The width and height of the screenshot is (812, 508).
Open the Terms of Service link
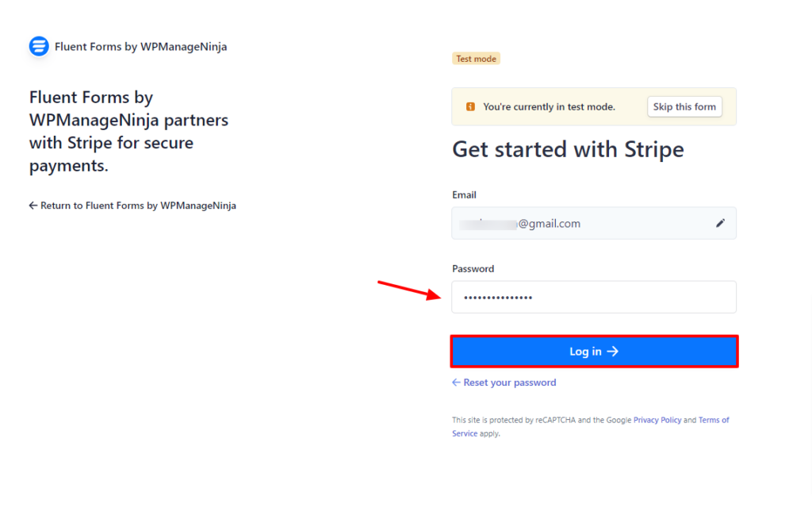(714, 420)
